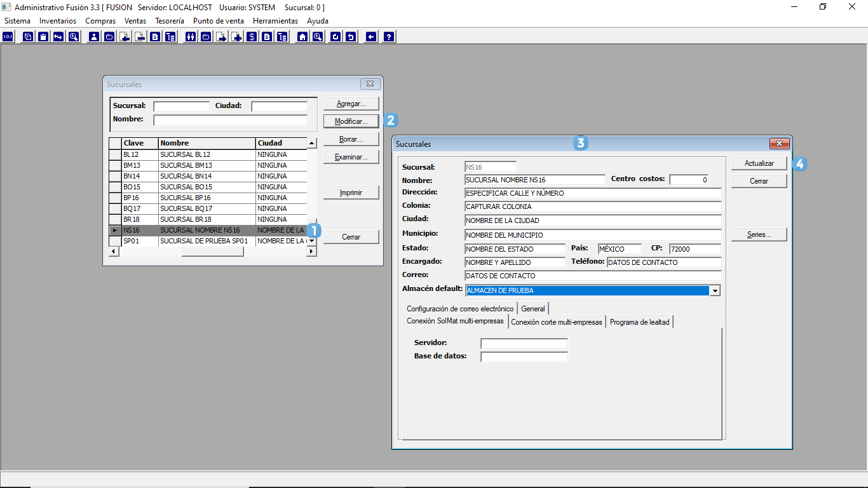The width and height of the screenshot is (868, 488).
Task: Click Cerrar in the branch edit dialog
Action: [x=759, y=181]
